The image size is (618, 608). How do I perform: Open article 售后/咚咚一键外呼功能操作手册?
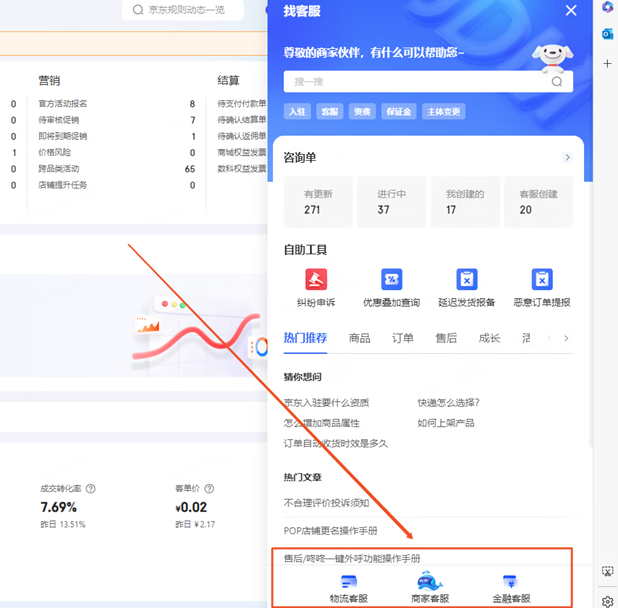click(352, 558)
